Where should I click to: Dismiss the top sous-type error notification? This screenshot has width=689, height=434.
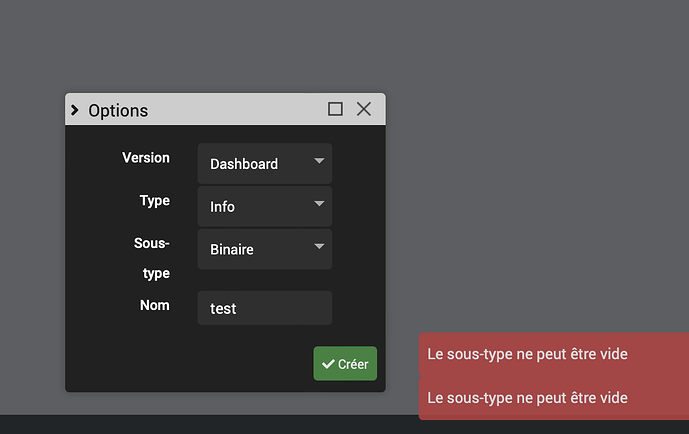click(553, 354)
